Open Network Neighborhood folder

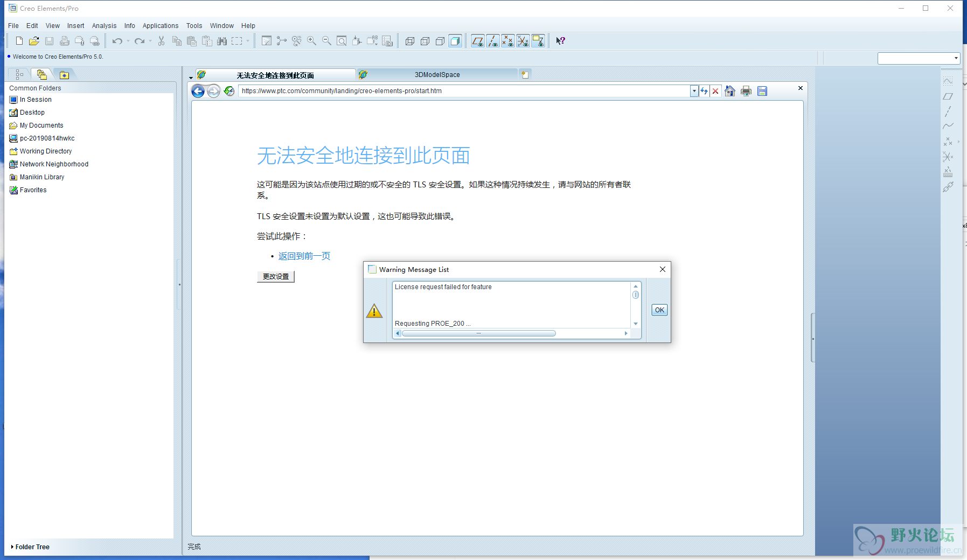[x=49, y=164]
